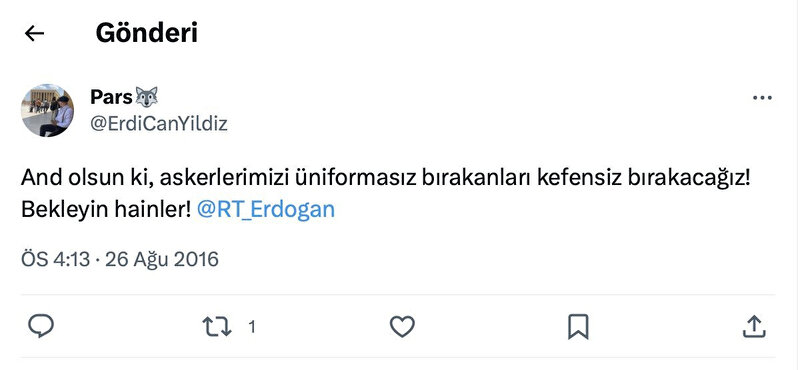
Task: Go back using the left arrow
Action: click(34, 34)
